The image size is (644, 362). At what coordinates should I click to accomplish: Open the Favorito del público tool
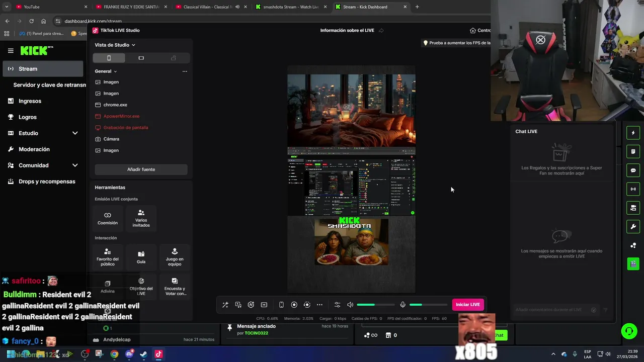tap(108, 257)
